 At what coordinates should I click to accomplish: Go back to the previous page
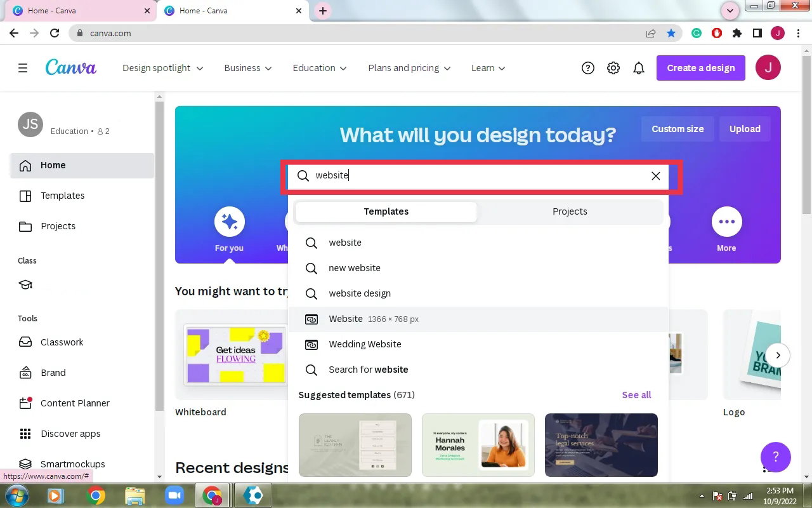(x=14, y=33)
